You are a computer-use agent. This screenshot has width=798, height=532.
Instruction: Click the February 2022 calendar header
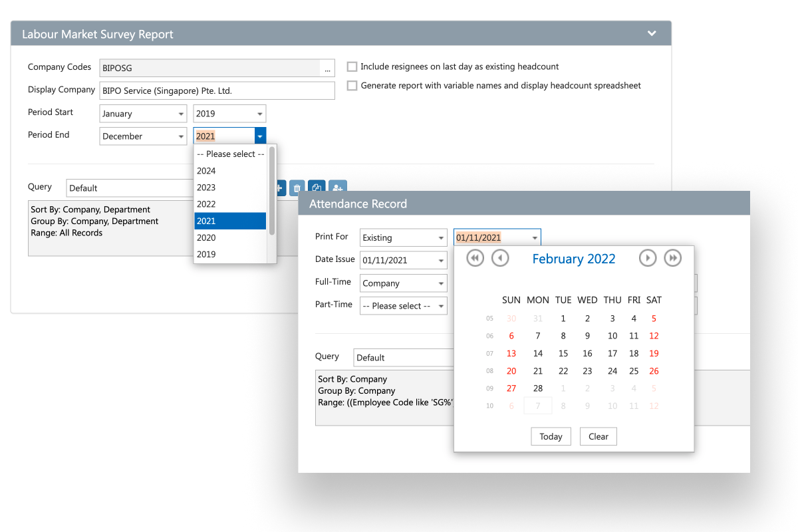click(574, 259)
